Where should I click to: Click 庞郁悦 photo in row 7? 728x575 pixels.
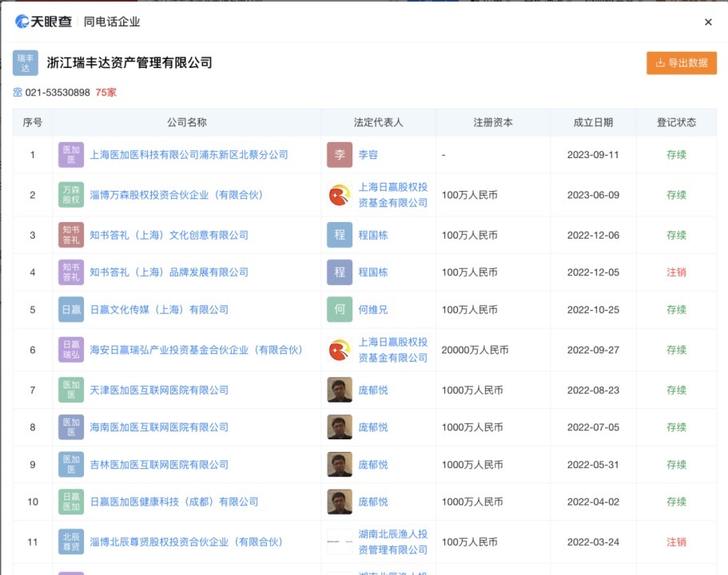click(x=340, y=391)
